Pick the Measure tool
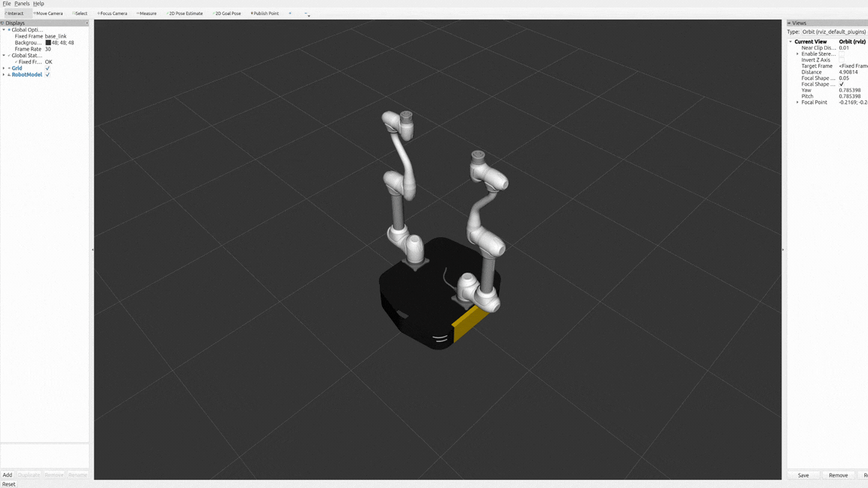The image size is (868, 488). click(x=147, y=14)
